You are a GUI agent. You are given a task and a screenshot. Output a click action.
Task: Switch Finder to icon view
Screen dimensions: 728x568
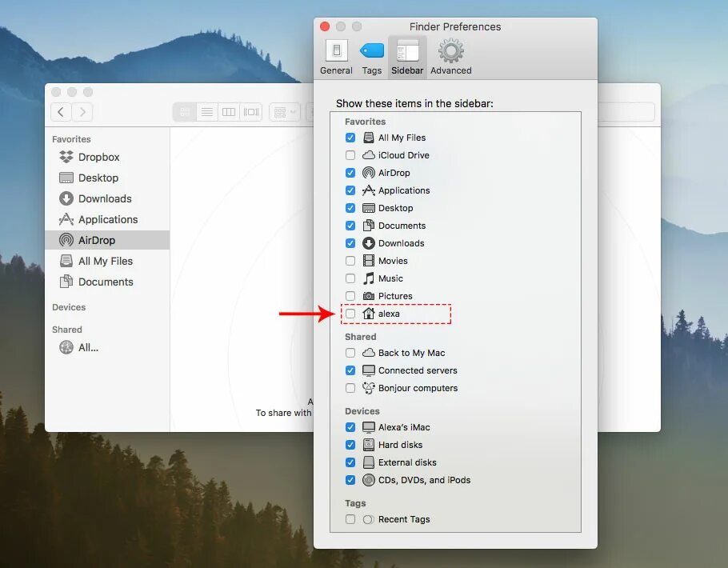185,112
